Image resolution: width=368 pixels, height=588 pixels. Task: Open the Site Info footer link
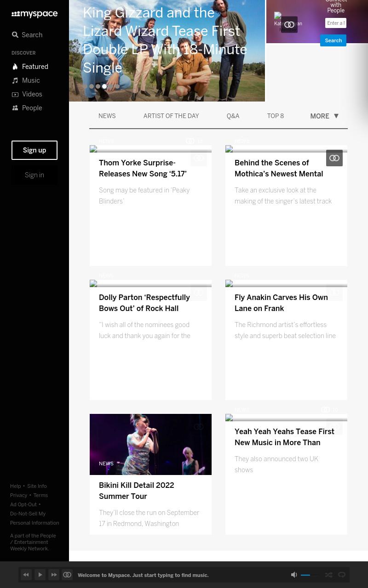pyautogui.click(x=37, y=486)
